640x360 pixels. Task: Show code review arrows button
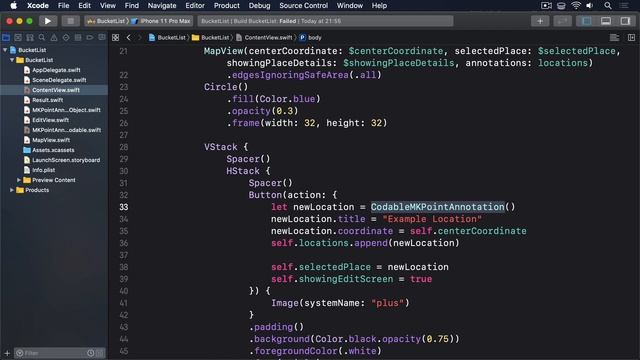(x=562, y=21)
